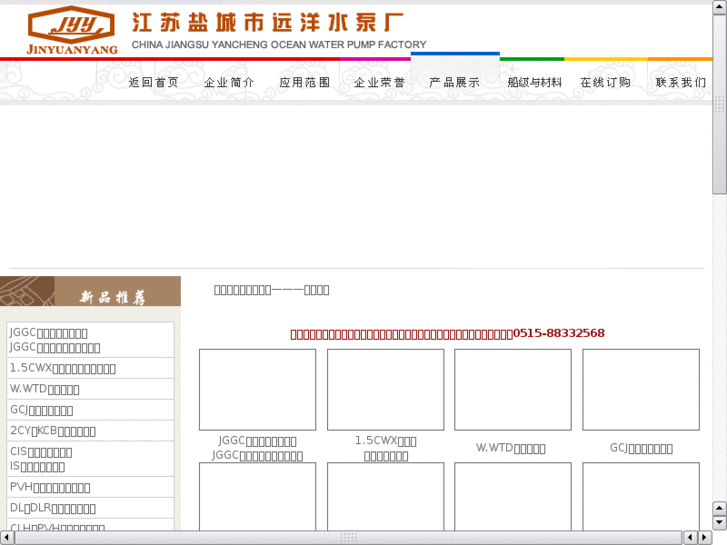Click the W.WTD caption link in grid
Image resolution: width=727 pixels, height=545 pixels.
pyautogui.click(x=510, y=448)
